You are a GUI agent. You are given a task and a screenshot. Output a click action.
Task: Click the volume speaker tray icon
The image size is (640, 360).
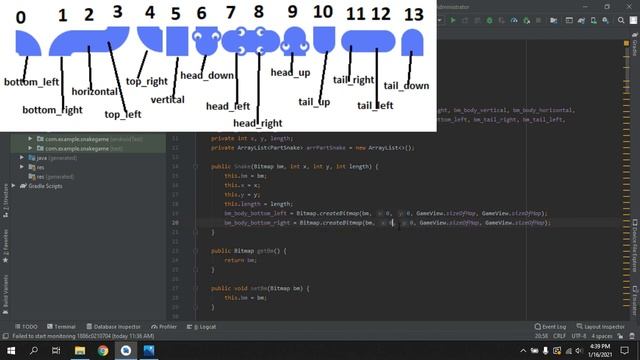(x=579, y=351)
